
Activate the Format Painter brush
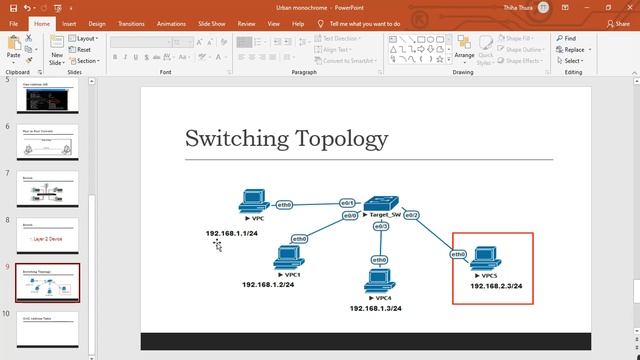29,60
